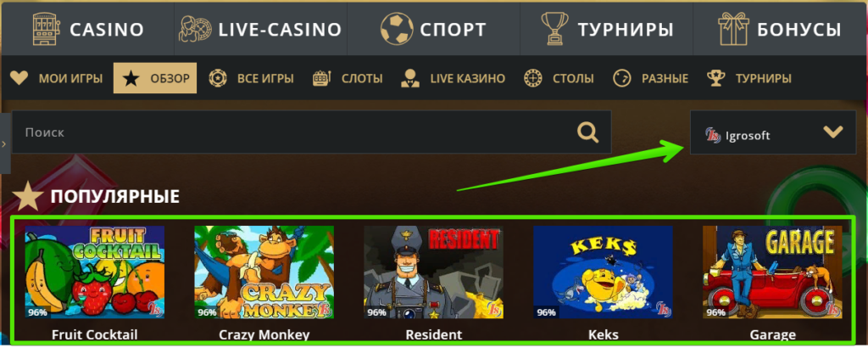The height and width of the screenshot is (348, 868).
Task: Click the Live-Casino dealer icon
Action: tap(196, 29)
